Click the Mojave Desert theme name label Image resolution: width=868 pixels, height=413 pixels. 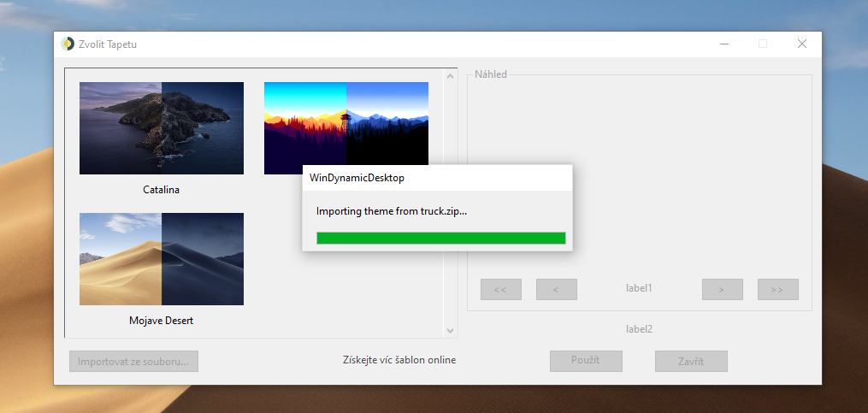tap(161, 321)
